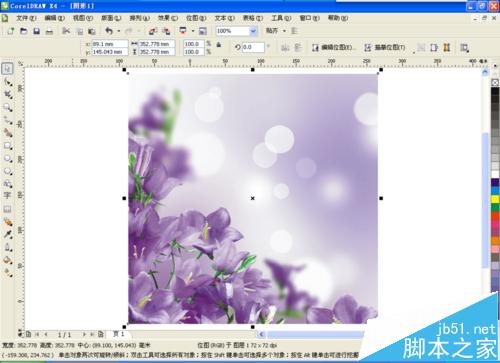Click the mirror vertically button
This screenshot has height=363, width=500.
tap(298, 48)
